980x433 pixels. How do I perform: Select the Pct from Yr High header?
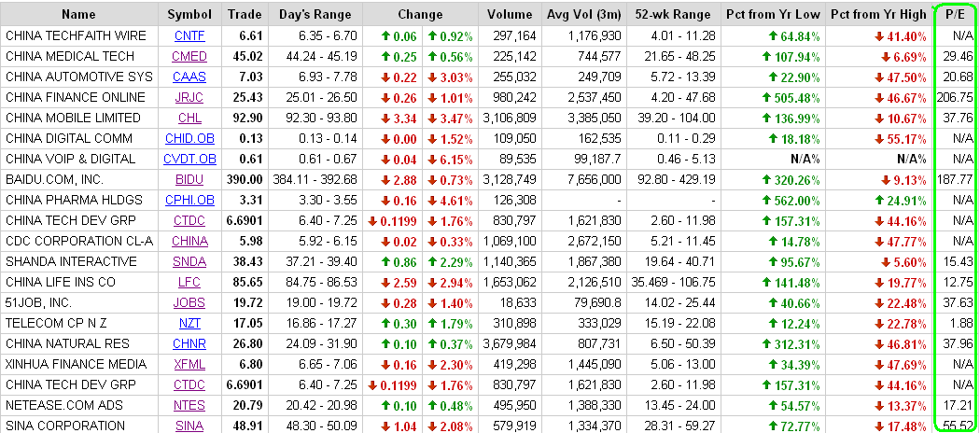click(878, 14)
